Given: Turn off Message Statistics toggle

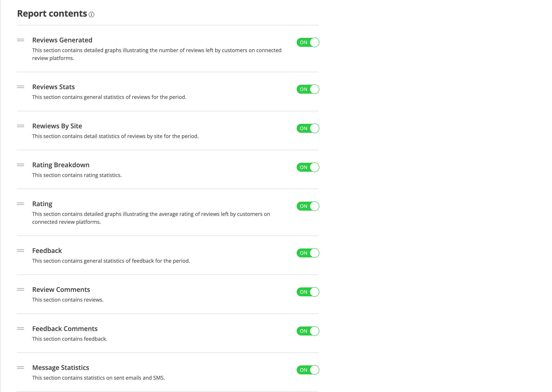Looking at the screenshot, I should [x=308, y=370].
